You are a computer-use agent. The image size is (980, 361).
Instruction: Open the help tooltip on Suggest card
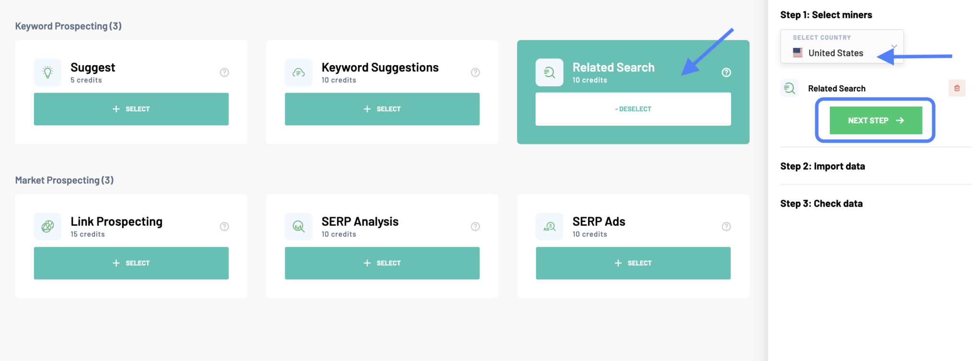coord(224,72)
